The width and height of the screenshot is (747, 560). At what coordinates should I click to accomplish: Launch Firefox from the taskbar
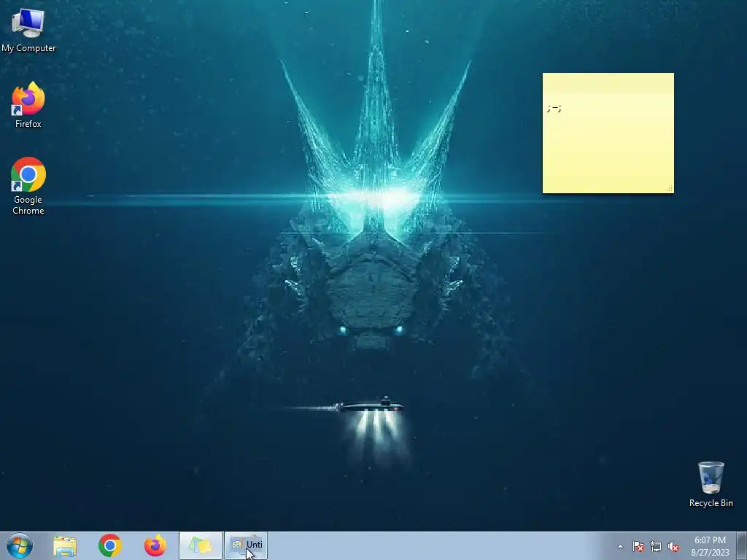[x=155, y=545]
